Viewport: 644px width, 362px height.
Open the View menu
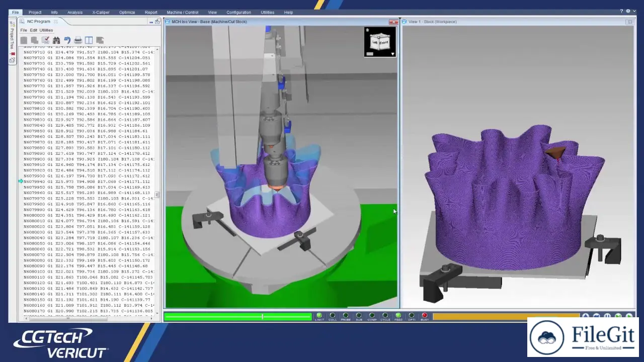click(x=212, y=12)
